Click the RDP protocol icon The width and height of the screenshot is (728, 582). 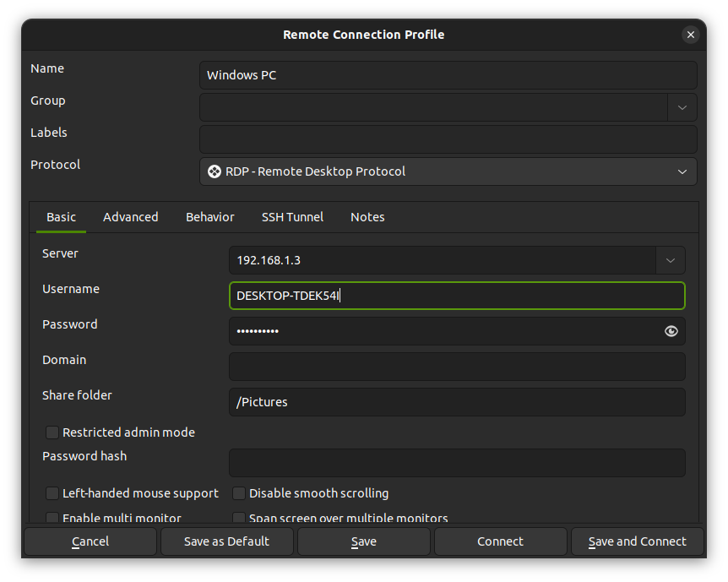[x=215, y=171]
